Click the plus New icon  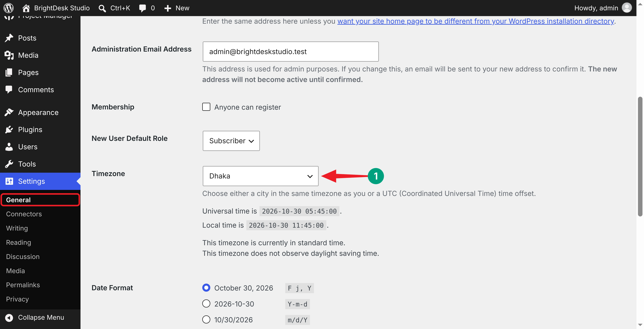tap(168, 8)
